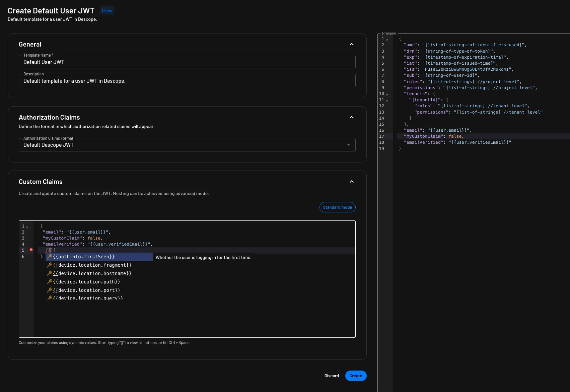The image size is (570, 392).
Task: Click the "amr" line in Preview
Action: pos(465,45)
